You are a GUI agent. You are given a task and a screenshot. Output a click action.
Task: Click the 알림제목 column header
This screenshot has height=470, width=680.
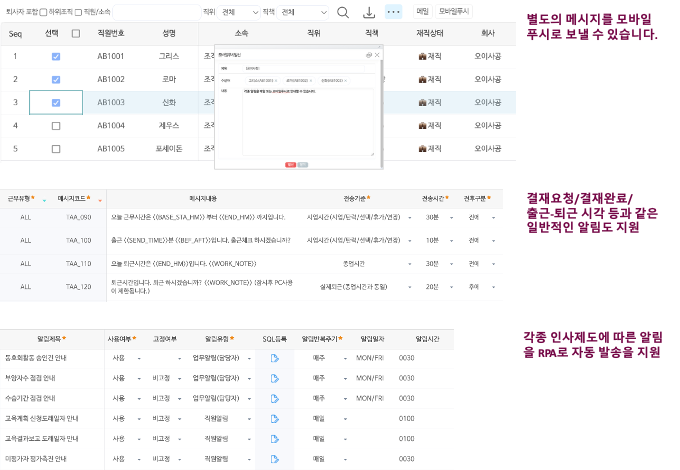point(50,339)
